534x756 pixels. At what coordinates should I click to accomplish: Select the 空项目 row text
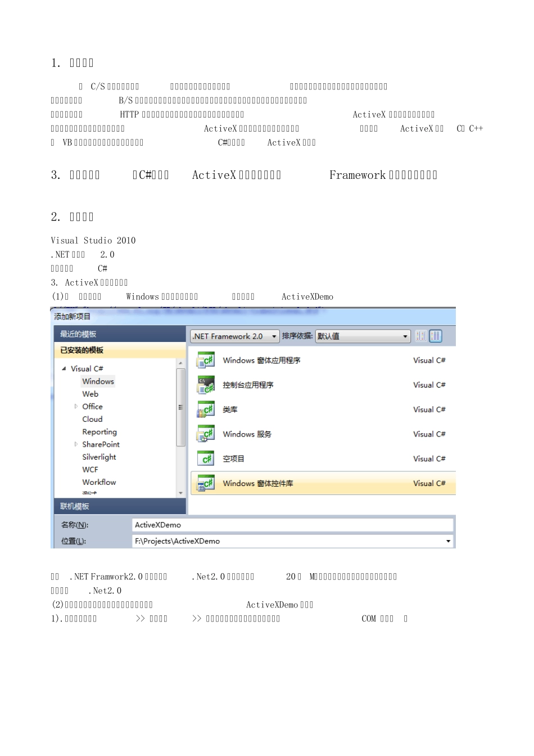[x=233, y=459]
